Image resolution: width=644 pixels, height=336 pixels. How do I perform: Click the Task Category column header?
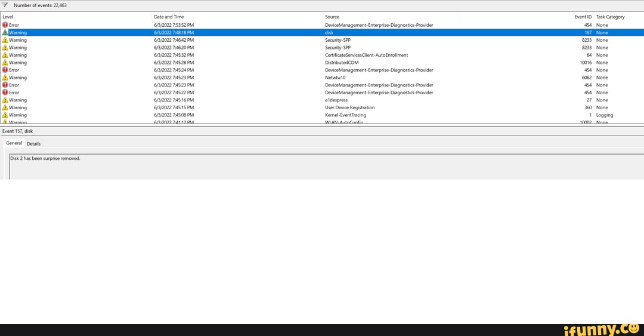coord(610,17)
